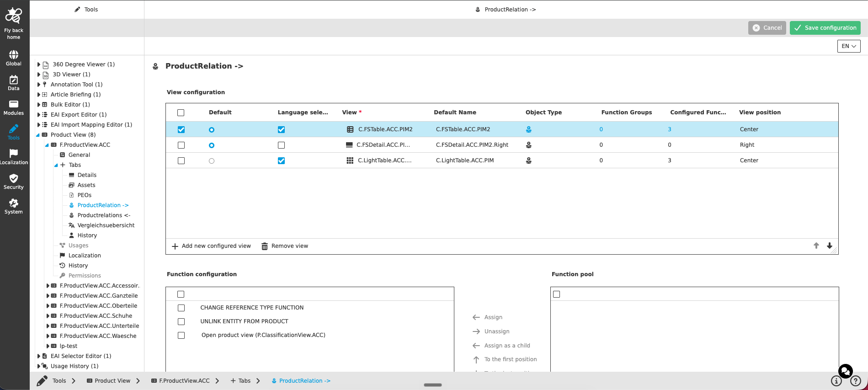Click the object type icon for C.FSTable.ACC.PIM2
The height and width of the screenshot is (390, 868).
click(x=529, y=129)
